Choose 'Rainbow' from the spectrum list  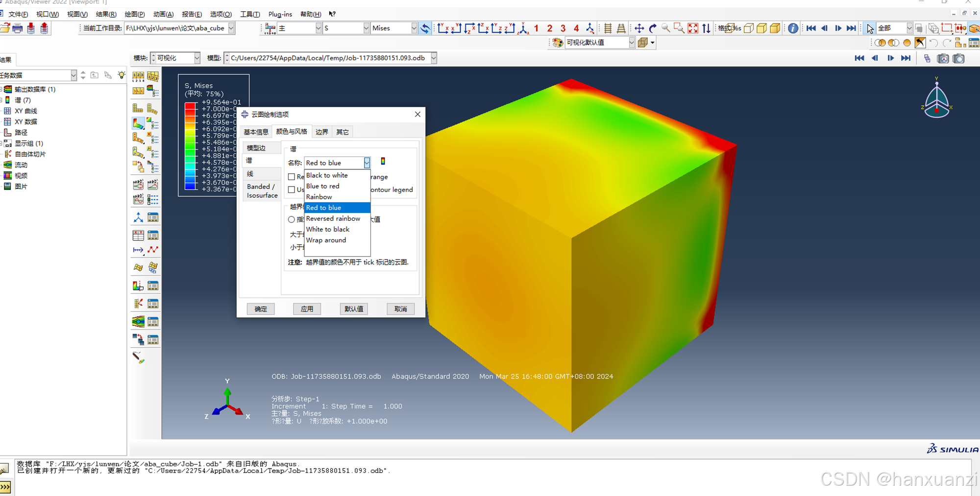pyautogui.click(x=337, y=197)
